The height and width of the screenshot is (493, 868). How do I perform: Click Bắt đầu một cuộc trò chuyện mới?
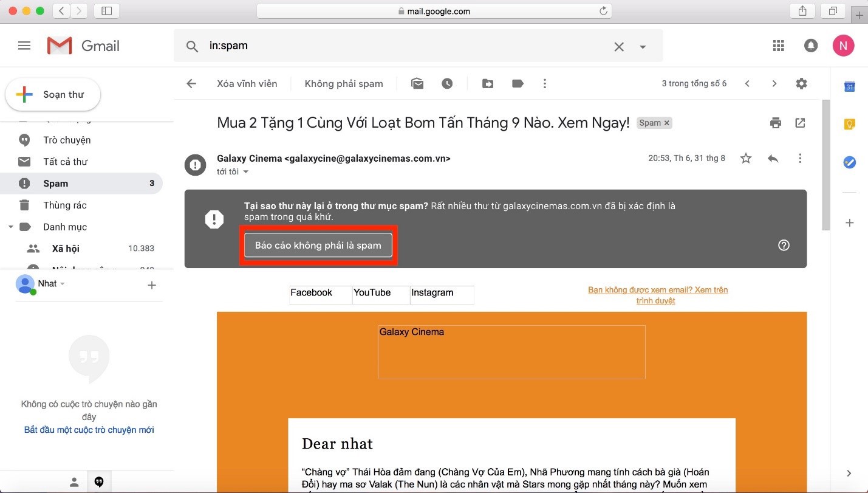[89, 430]
